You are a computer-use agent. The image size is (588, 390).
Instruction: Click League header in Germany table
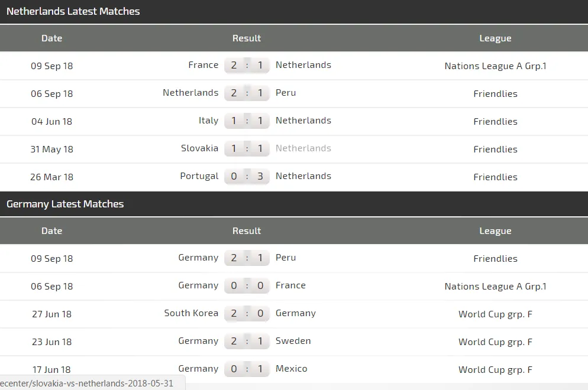(495, 231)
